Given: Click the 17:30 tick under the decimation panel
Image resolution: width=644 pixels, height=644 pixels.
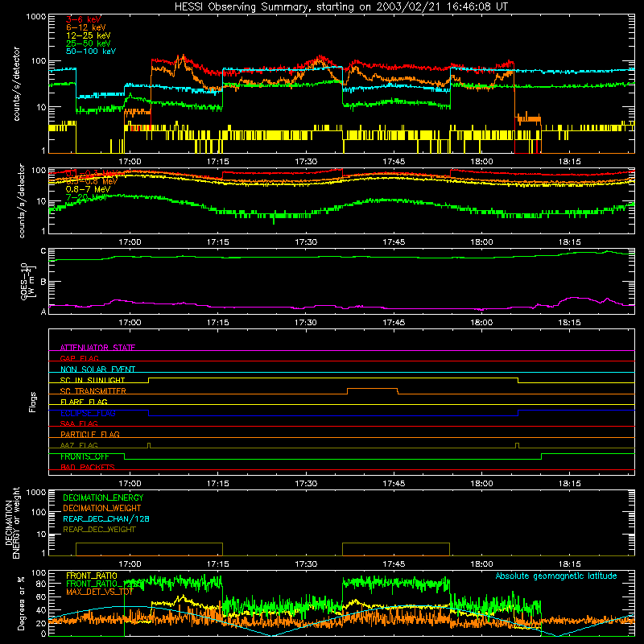Looking at the screenshot, I should point(306,564).
